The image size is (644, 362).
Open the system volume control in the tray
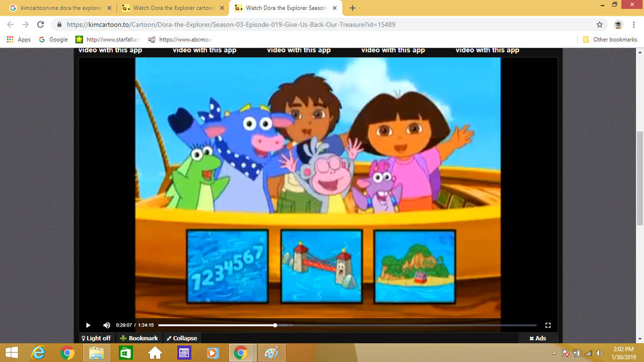(x=600, y=353)
